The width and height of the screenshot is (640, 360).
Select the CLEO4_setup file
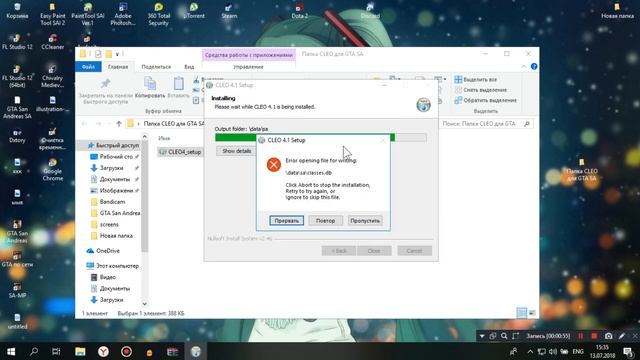[180, 152]
